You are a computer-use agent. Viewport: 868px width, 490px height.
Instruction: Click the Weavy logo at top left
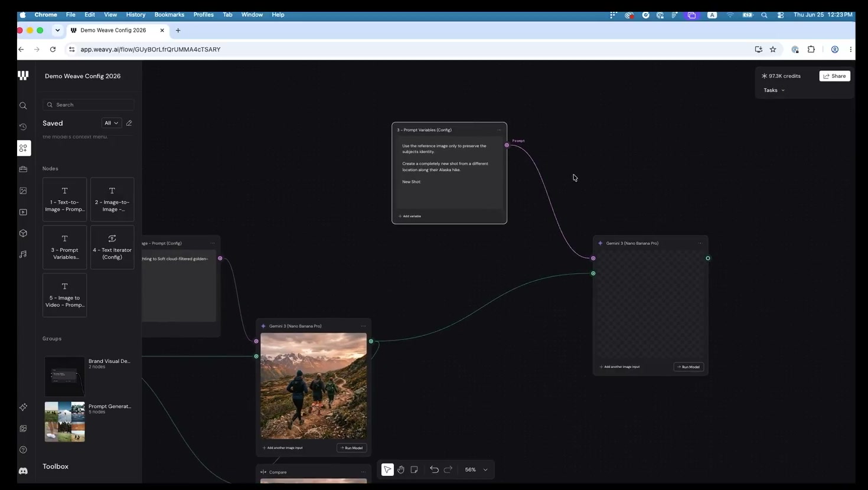tap(23, 76)
